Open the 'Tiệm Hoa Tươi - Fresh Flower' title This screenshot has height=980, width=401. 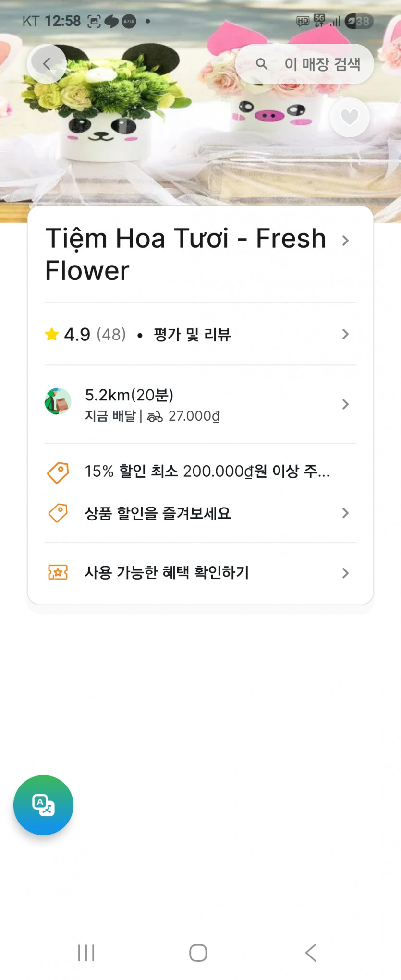[185, 254]
